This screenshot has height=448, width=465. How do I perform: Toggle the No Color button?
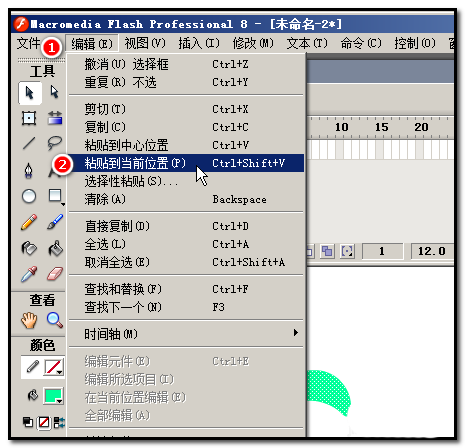pos(44,423)
